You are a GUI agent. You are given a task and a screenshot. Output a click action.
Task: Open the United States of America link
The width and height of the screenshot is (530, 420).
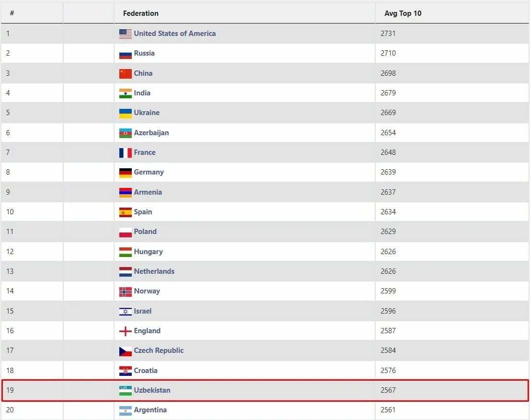175,34
